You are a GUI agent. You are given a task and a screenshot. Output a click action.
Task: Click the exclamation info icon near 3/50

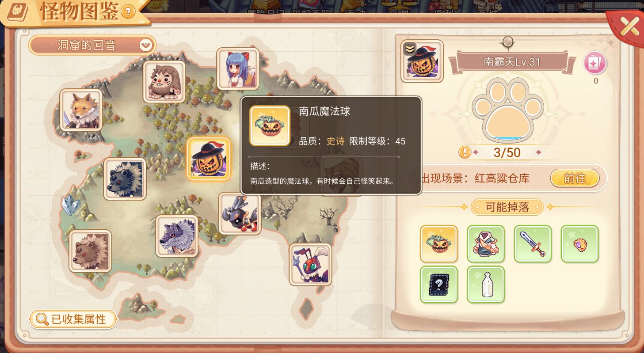tap(465, 152)
